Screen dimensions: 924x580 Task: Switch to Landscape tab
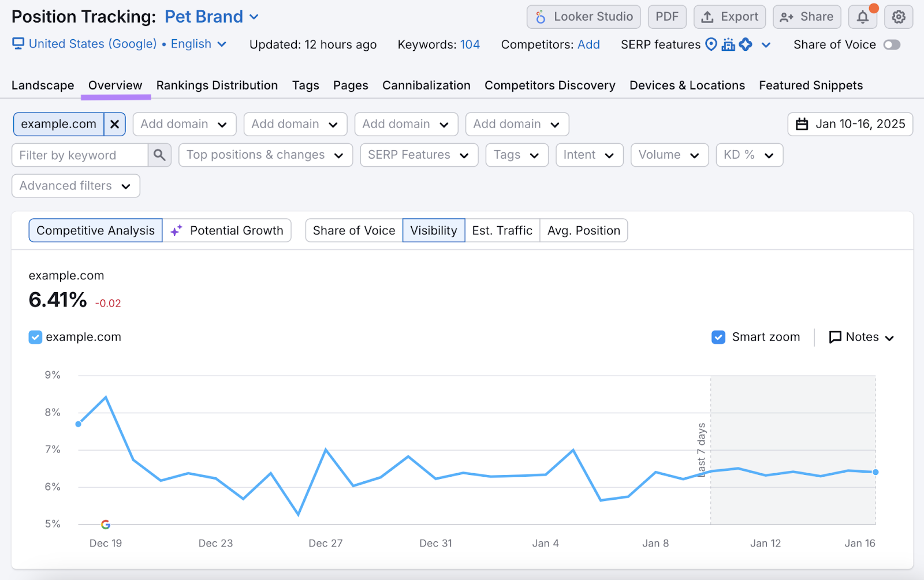pos(43,85)
